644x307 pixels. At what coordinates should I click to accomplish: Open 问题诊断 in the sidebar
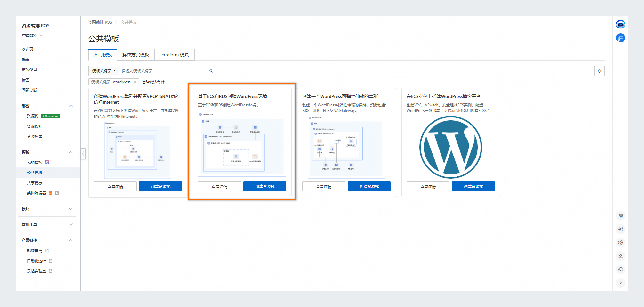[x=29, y=90]
